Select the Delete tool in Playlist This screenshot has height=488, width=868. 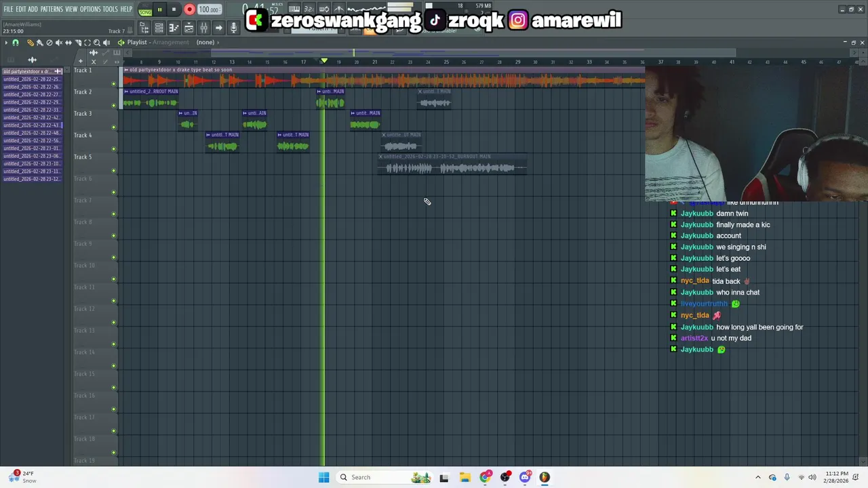coord(49,43)
